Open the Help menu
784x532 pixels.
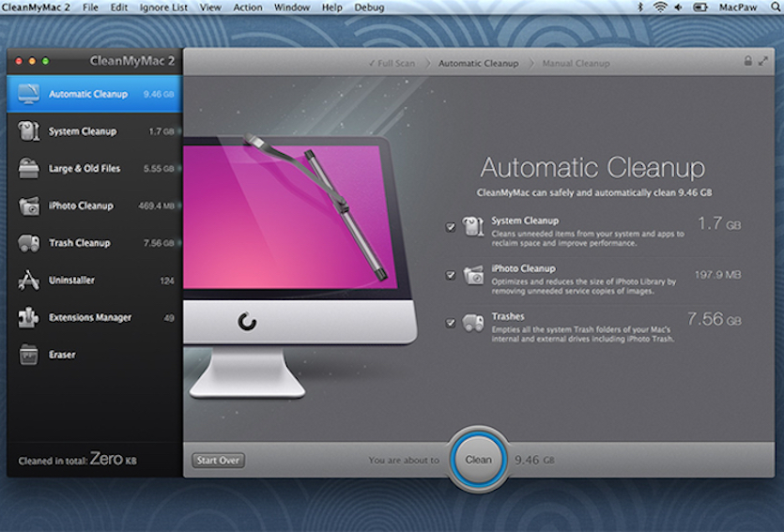[332, 7]
